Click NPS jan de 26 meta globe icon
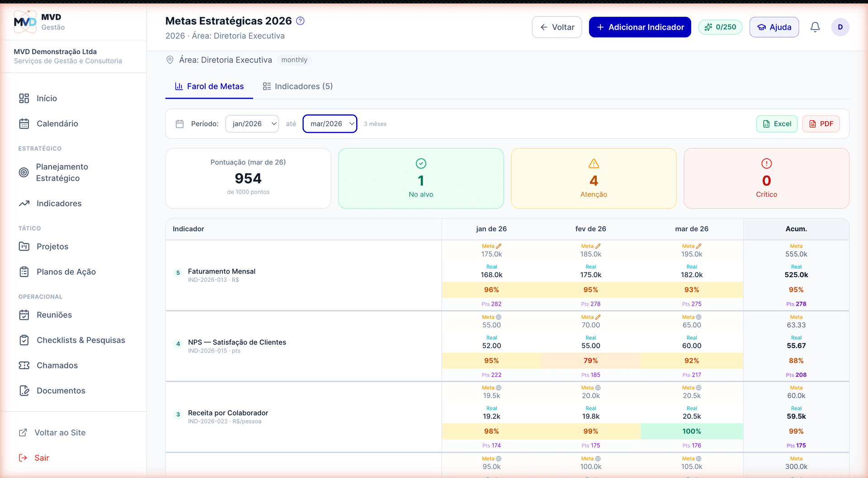868x478 pixels. pyautogui.click(x=499, y=317)
